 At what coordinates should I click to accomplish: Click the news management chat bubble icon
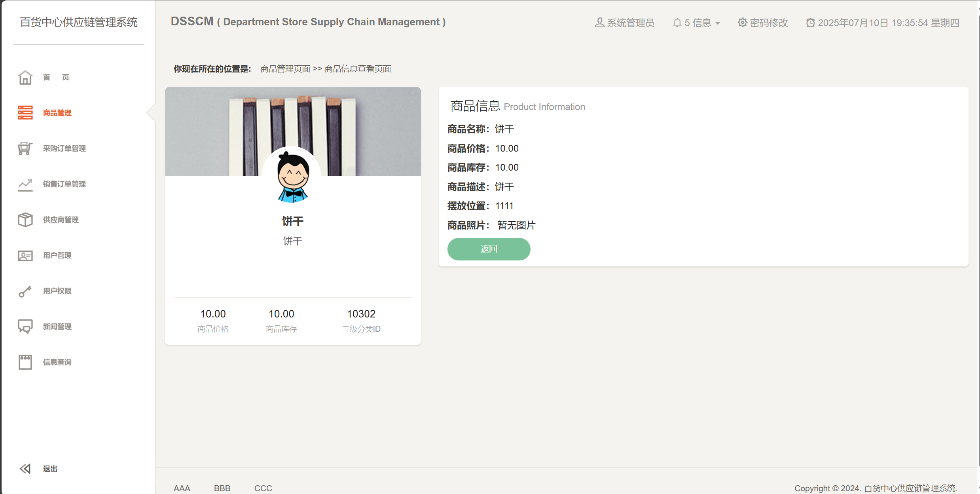25,327
